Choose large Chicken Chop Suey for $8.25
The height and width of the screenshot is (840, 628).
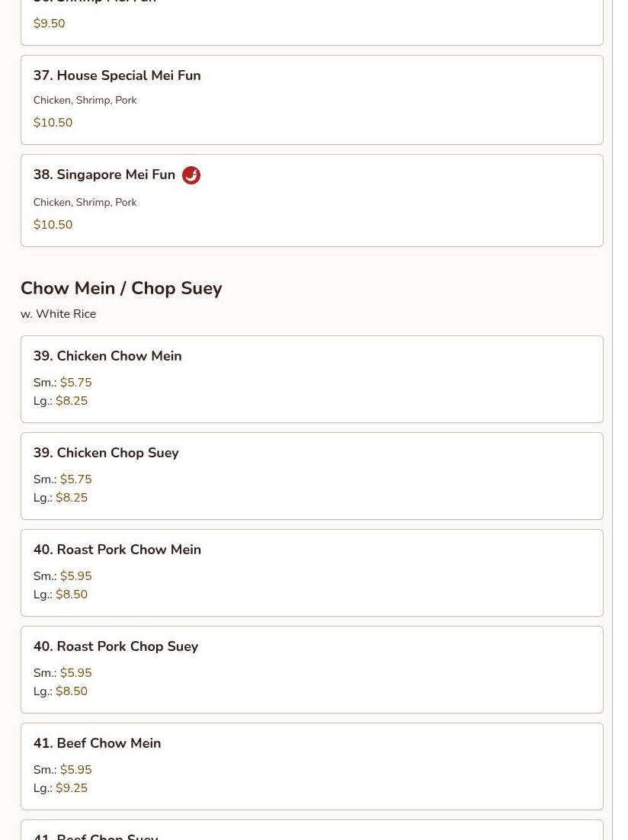(72, 498)
